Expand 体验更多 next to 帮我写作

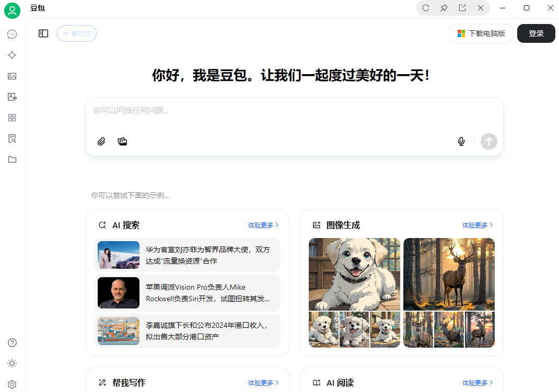click(x=263, y=383)
